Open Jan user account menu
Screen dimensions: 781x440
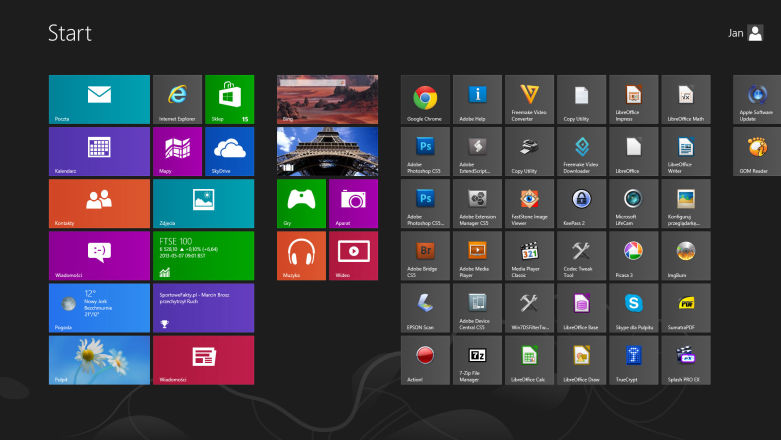point(745,33)
